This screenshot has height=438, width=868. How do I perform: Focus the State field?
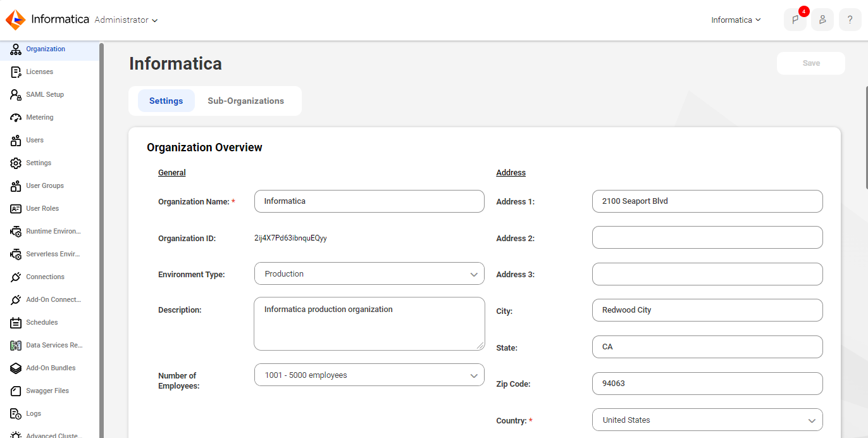click(x=707, y=347)
